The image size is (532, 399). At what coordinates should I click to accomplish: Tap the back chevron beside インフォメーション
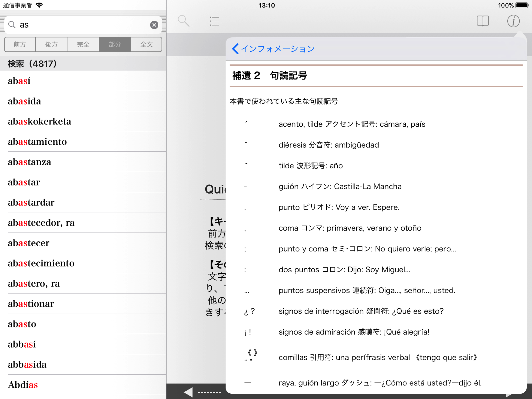click(x=235, y=49)
